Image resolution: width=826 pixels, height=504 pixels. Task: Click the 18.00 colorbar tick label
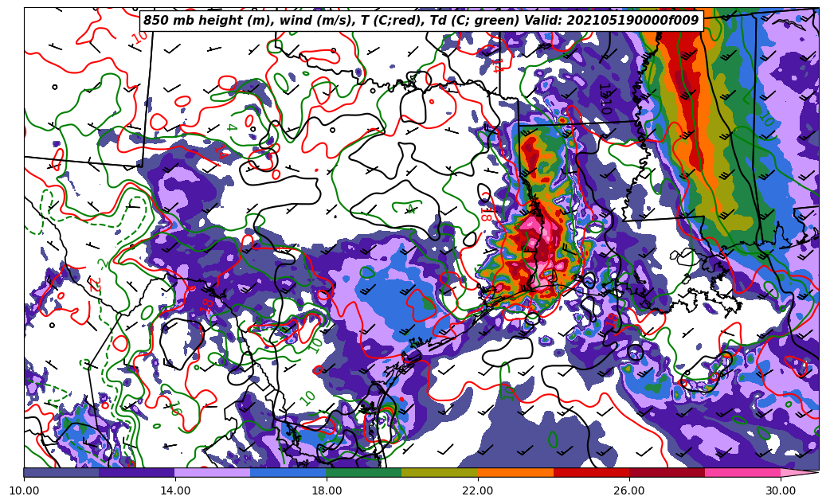tap(327, 491)
